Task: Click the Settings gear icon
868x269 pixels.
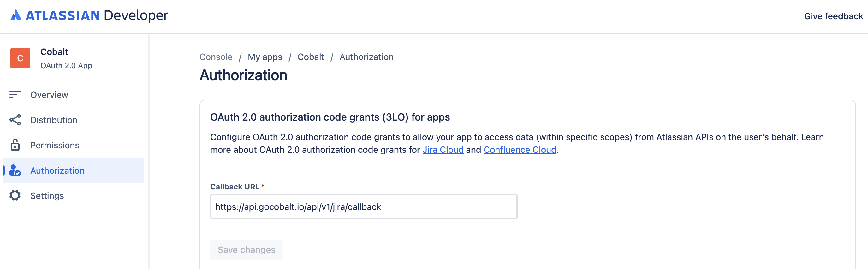Action: coord(15,195)
